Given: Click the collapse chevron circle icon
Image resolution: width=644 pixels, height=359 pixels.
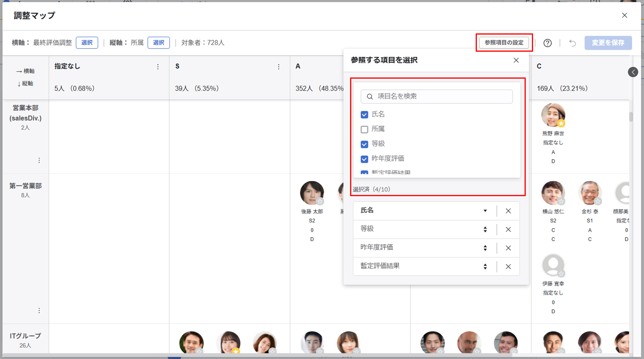Looking at the screenshot, I should pos(633,72).
